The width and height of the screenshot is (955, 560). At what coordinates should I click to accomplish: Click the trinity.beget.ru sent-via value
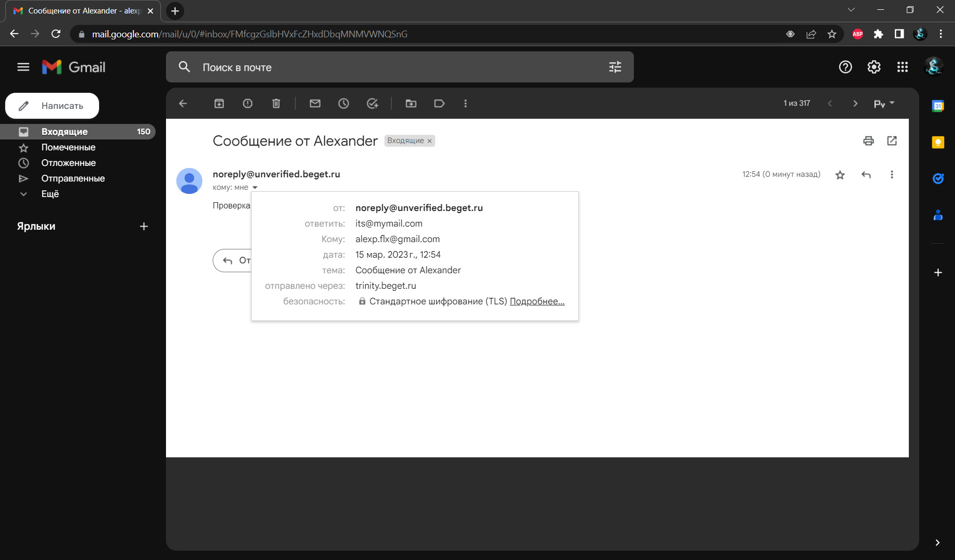pyautogui.click(x=385, y=286)
